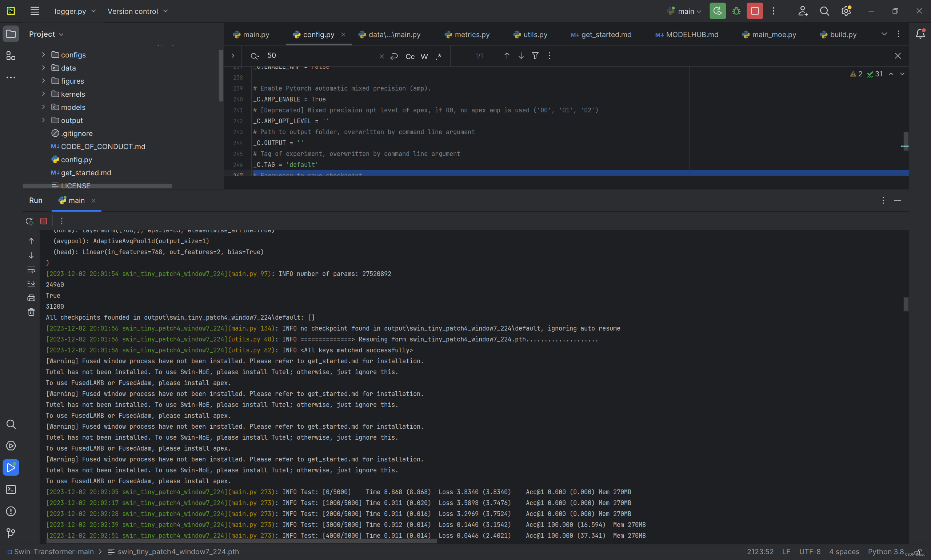Open the main menu hamburger icon
This screenshot has height=560, width=931.
click(35, 11)
